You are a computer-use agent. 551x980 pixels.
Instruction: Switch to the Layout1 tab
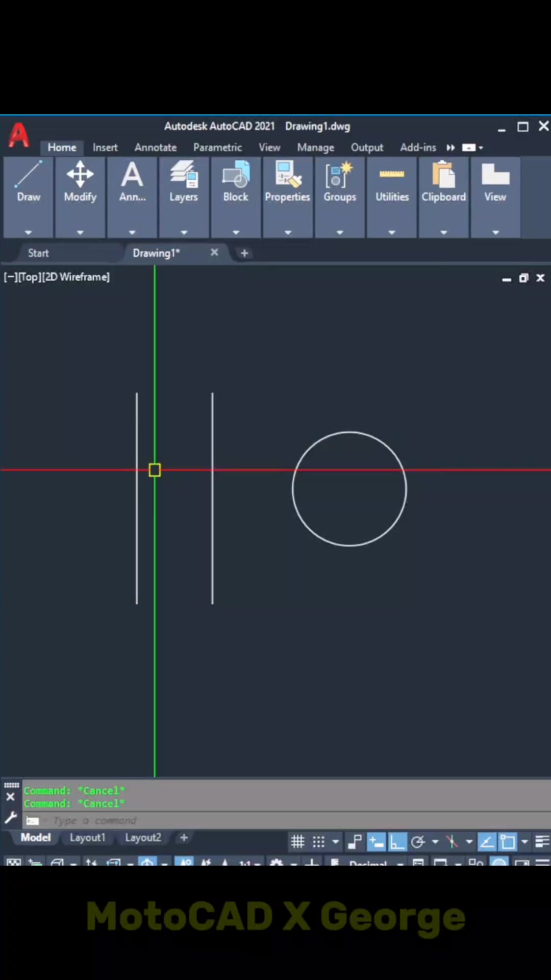coord(87,838)
